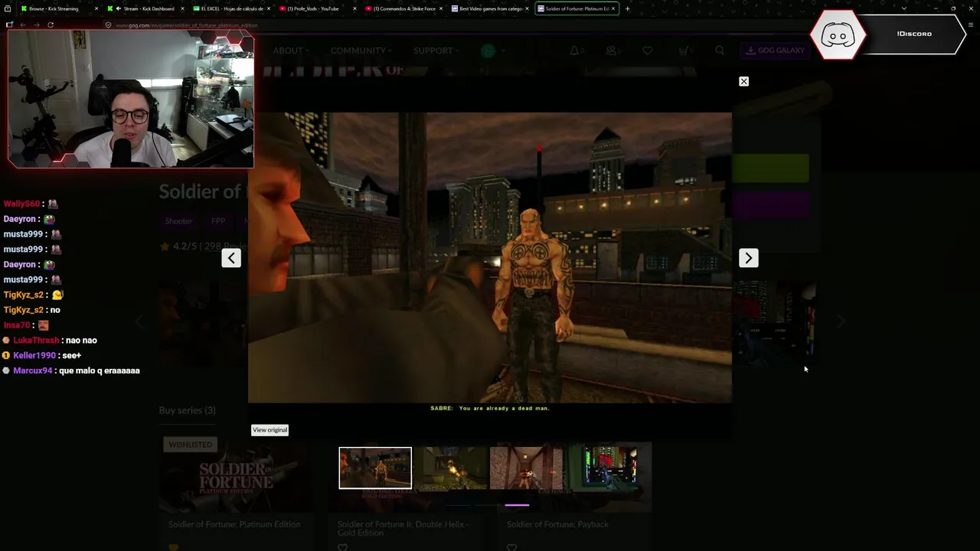Viewport: 980px width, 551px height.
Task: Click chat username WallyS60
Action: (21, 204)
